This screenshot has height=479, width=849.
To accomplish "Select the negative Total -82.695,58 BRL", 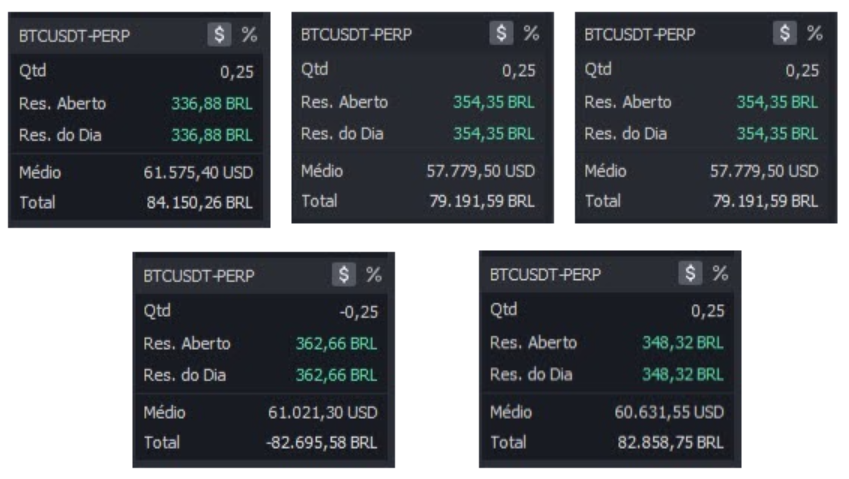I will [322, 443].
